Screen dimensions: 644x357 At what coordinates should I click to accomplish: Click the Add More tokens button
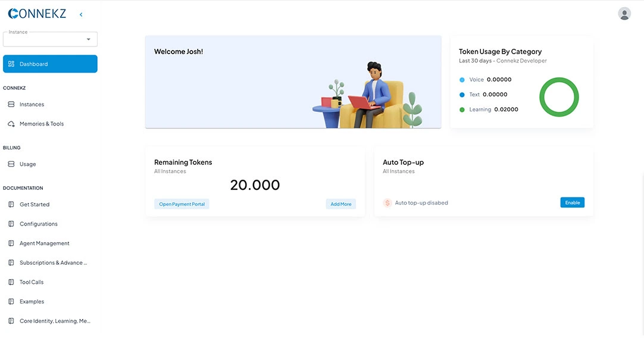341,204
